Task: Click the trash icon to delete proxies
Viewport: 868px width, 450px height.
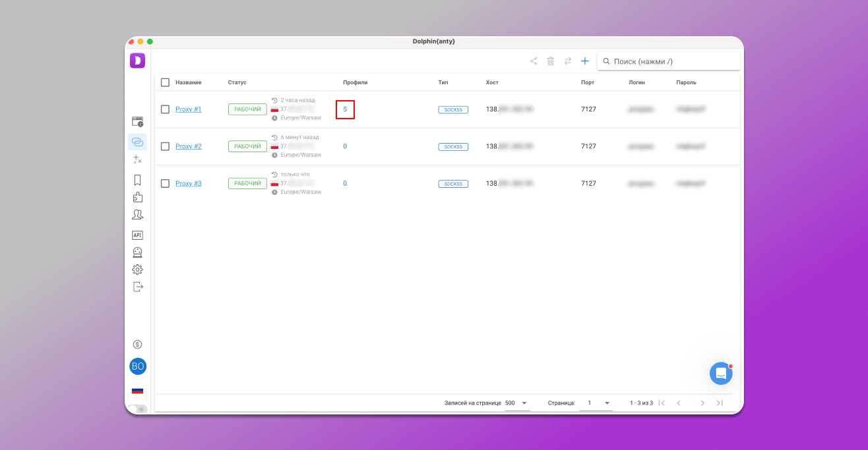Action: tap(551, 61)
